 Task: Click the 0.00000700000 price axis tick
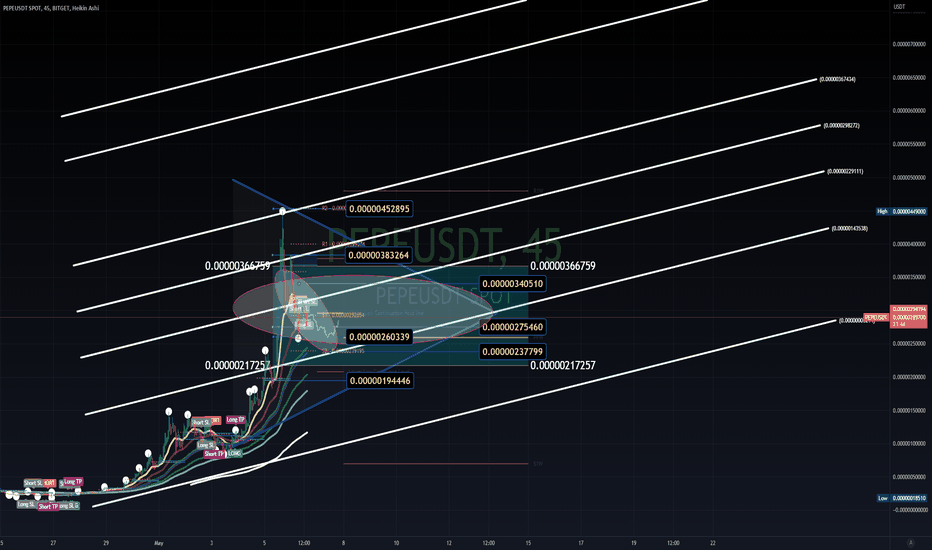[909, 44]
